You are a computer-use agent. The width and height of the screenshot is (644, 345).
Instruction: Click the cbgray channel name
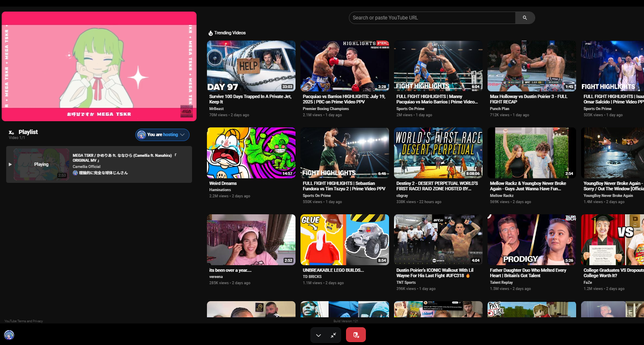click(402, 196)
